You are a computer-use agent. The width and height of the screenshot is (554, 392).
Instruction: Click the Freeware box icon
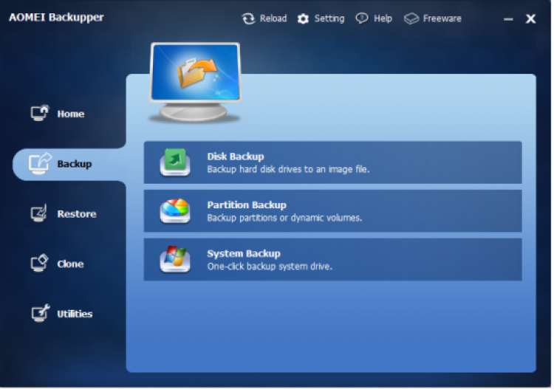tap(413, 18)
